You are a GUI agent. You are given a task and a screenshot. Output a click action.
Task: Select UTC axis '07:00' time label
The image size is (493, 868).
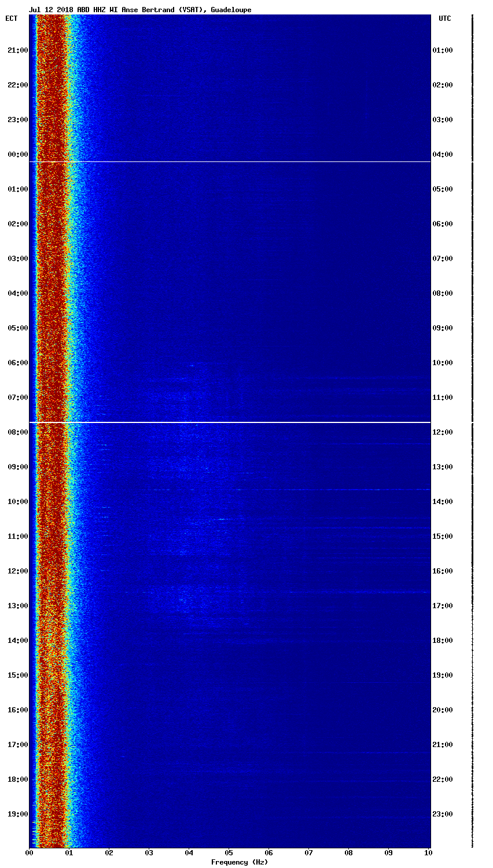point(443,259)
